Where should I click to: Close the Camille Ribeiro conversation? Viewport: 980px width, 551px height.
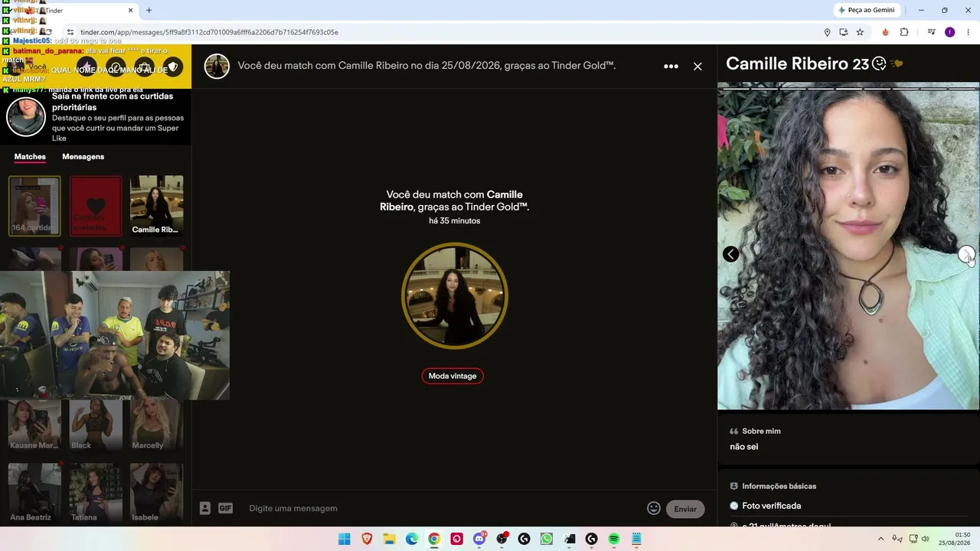point(697,67)
